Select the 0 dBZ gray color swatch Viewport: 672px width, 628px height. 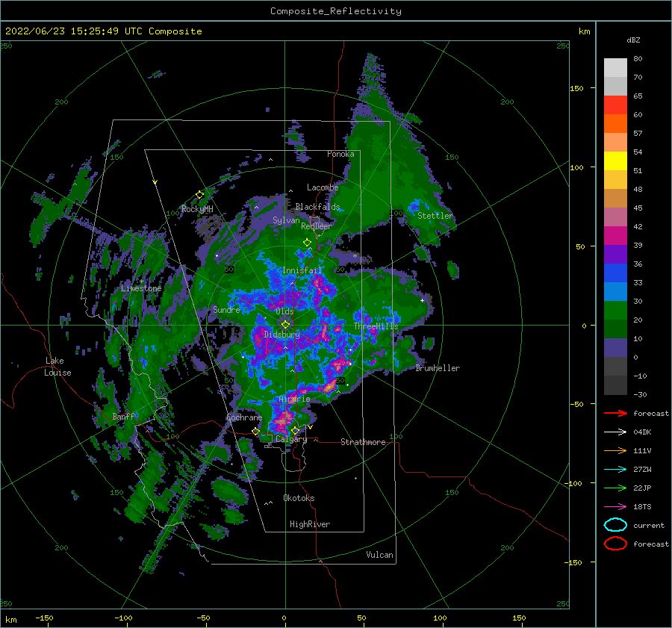click(615, 366)
